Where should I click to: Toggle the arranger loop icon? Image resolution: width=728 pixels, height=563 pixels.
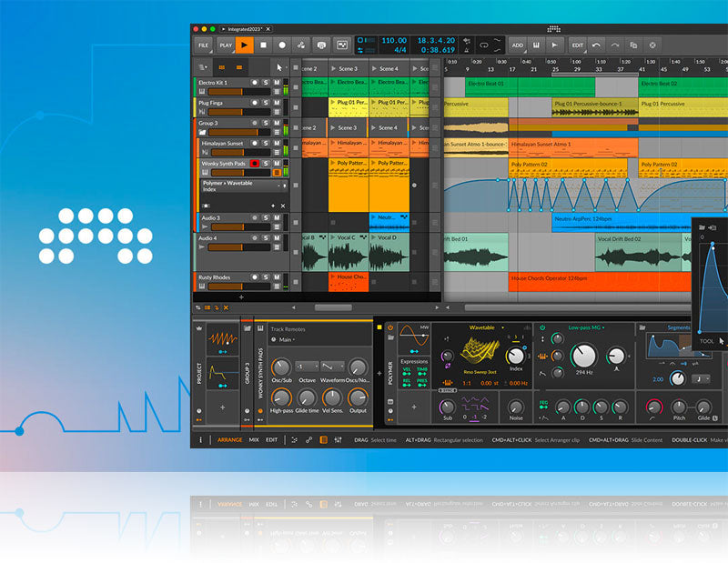[484, 45]
